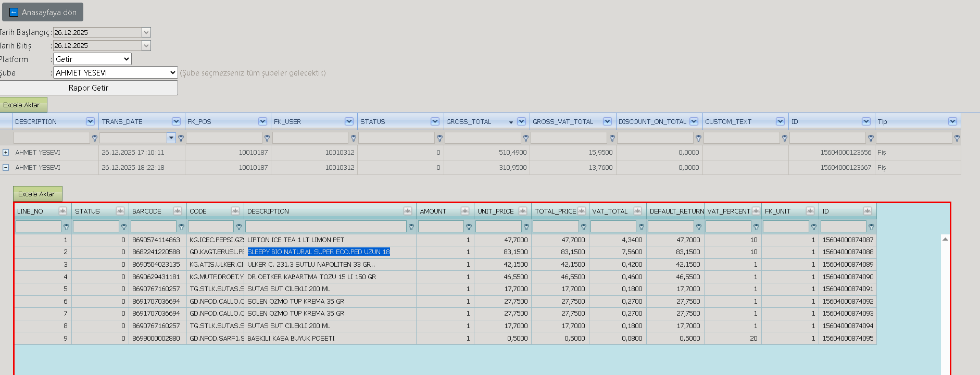Collapse the second AHMET YESEVI row
The image size is (980, 375).
pos(6,168)
